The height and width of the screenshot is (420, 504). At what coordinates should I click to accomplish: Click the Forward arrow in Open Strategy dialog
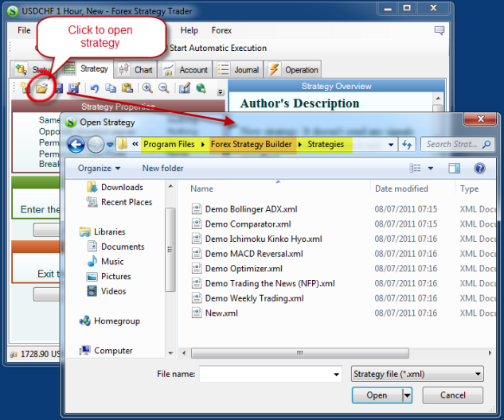tap(96, 145)
